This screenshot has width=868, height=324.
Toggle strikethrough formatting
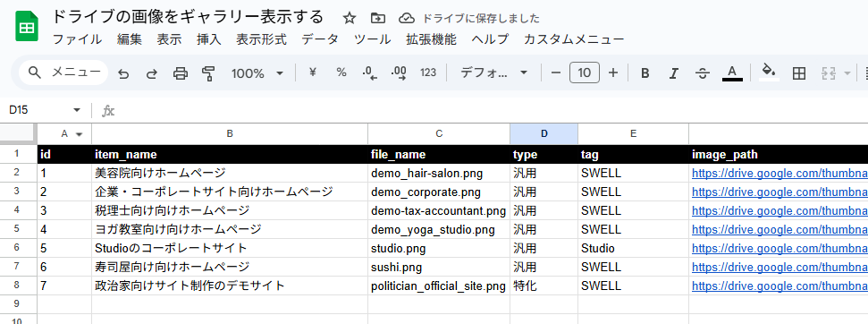(x=703, y=73)
